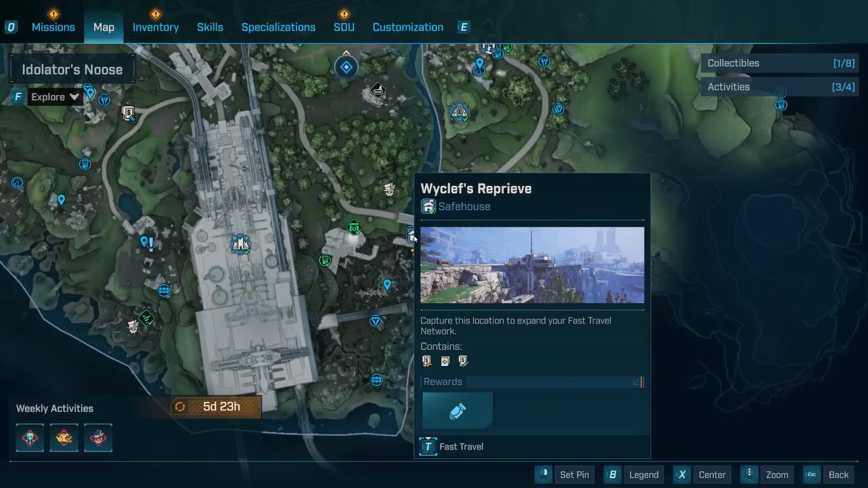Select the fortress icon with green check
Screen dimensions: 868x488
pos(240,244)
